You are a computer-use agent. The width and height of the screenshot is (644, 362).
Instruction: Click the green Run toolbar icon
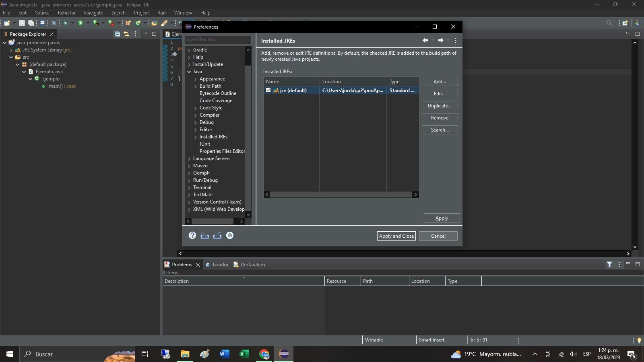(x=80, y=23)
